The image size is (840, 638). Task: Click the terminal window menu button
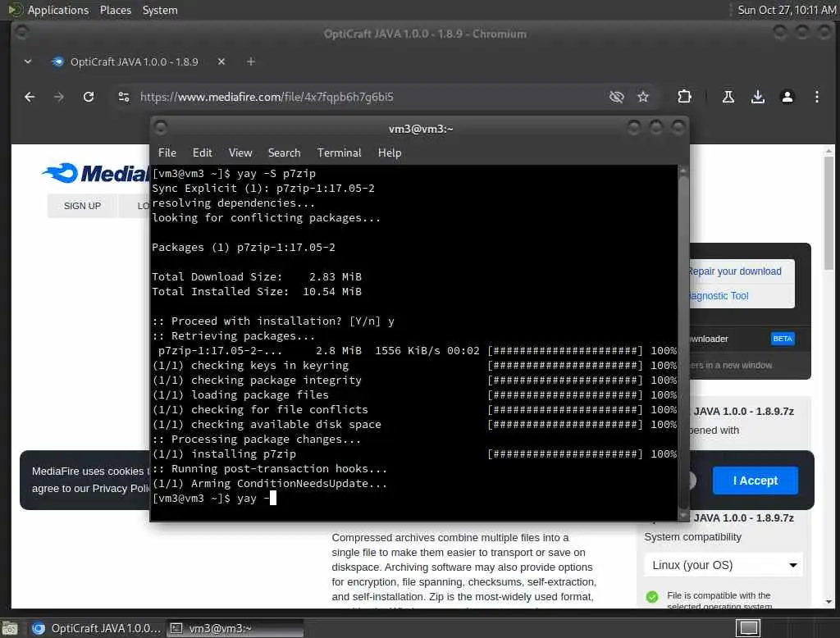pyautogui.click(x=160, y=128)
